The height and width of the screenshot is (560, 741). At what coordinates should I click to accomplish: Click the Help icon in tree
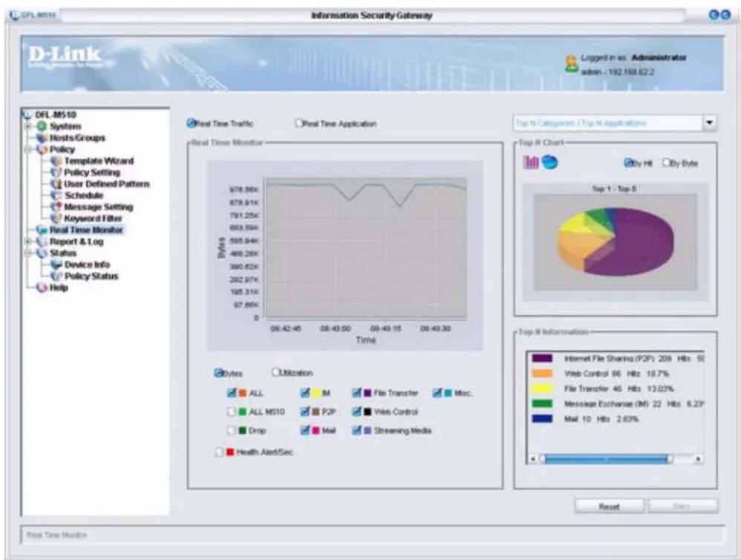(42, 287)
